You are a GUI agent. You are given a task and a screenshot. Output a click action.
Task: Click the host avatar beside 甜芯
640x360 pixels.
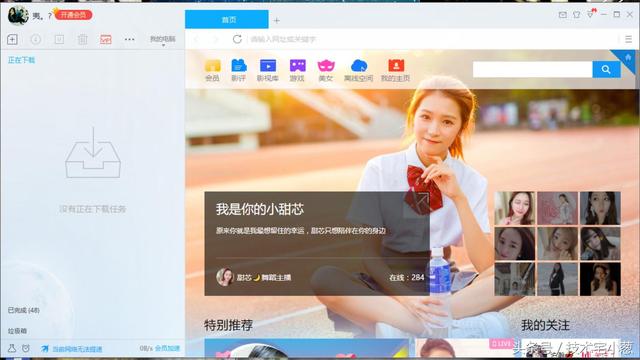pos(224,277)
